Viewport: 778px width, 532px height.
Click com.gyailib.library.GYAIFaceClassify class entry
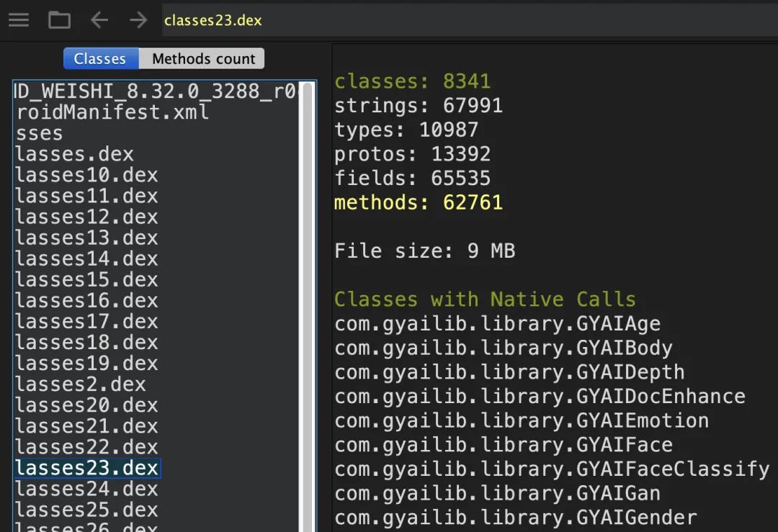coord(552,469)
